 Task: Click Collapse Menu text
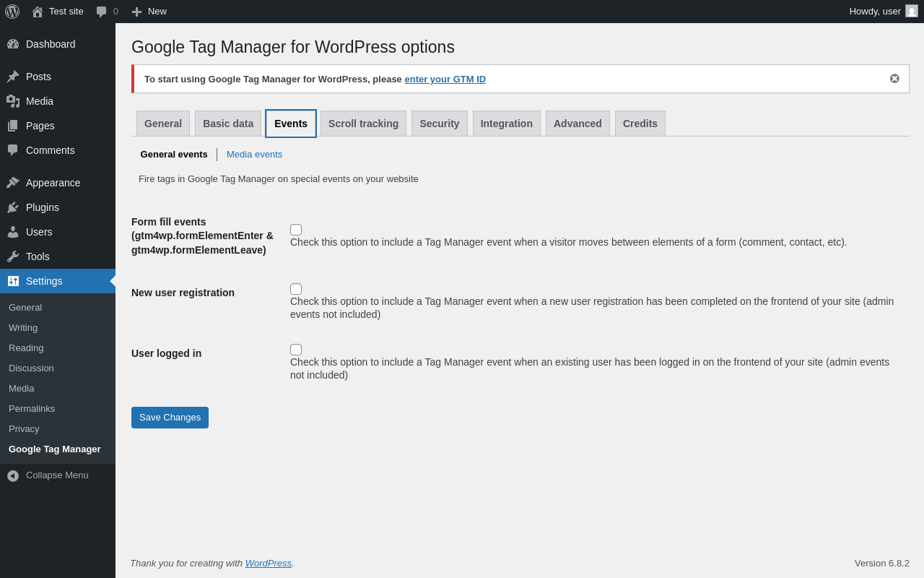57,475
